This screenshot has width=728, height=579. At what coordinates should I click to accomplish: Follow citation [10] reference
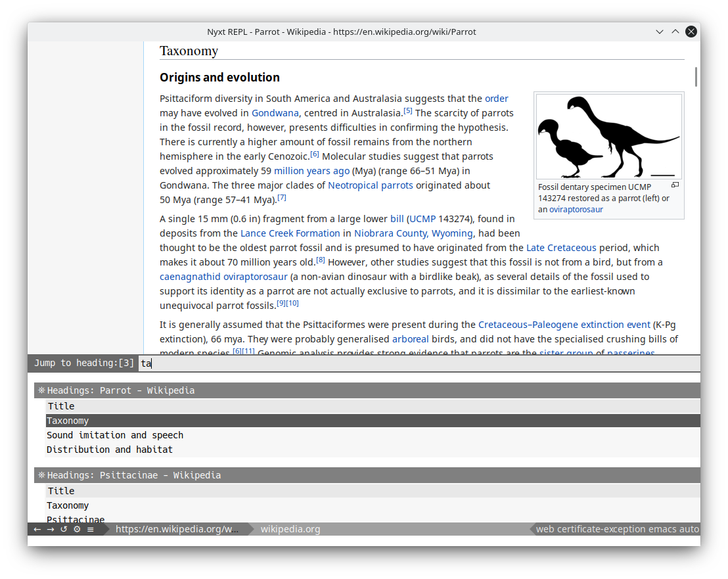coord(292,303)
